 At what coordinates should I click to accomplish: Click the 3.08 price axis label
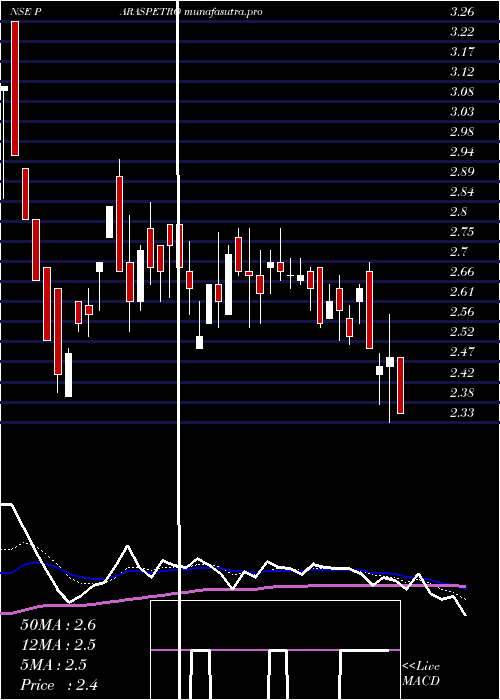tap(462, 92)
